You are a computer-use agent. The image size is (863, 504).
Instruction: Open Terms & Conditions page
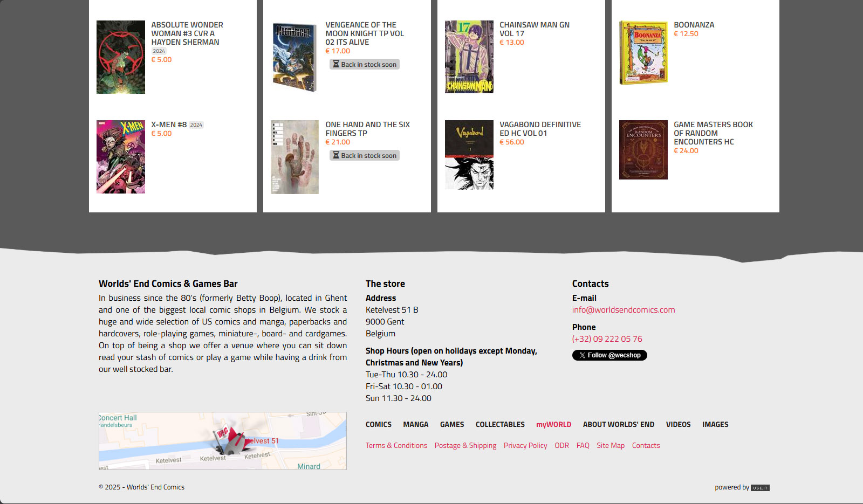396,446
